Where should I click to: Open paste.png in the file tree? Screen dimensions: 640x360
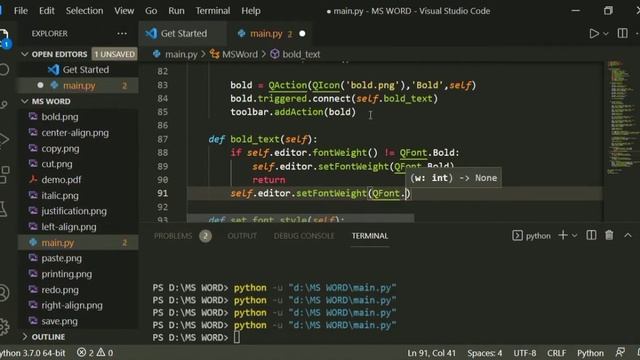point(61,258)
